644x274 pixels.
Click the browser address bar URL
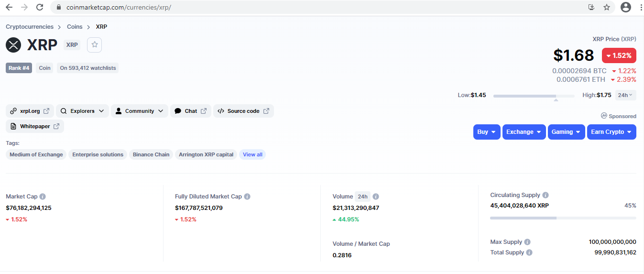[x=119, y=7]
